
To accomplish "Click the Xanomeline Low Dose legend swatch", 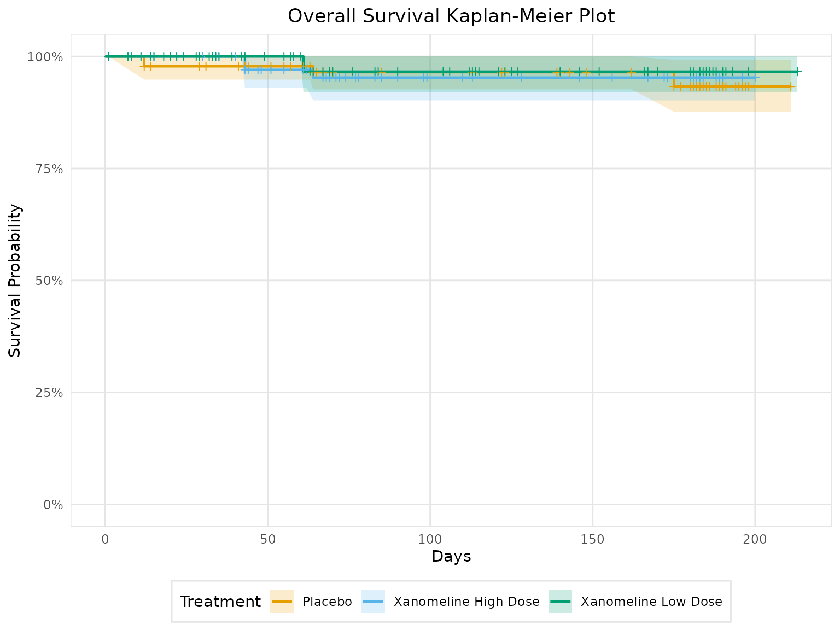I will click(x=561, y=602).
